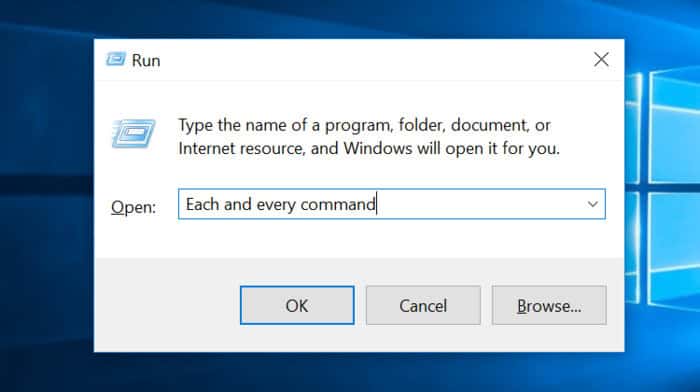Click the "Internet resource" description line
This screenshot has height=392, width=700.
(x=369, y=148)
